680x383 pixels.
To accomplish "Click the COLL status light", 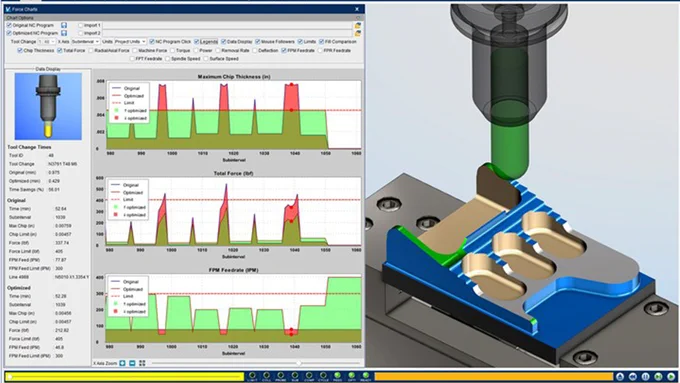I will click(x=266, y=376).
